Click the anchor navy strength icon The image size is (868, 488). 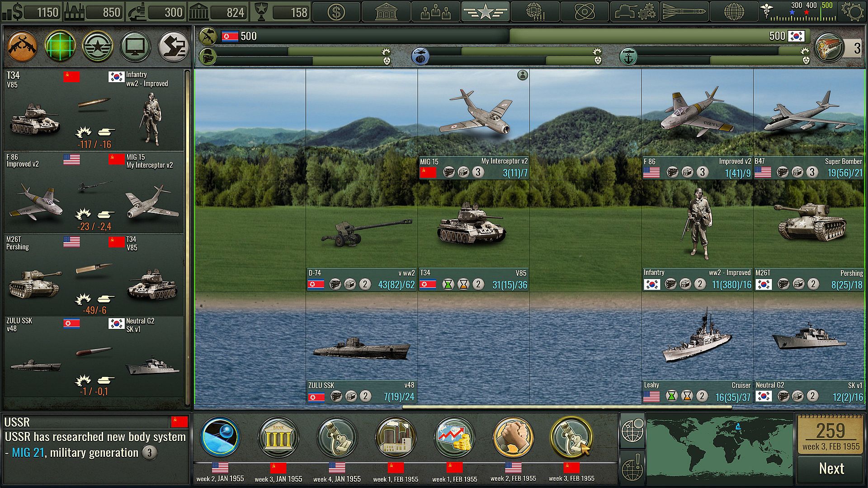pyautogui.click(x=628, y=57)
